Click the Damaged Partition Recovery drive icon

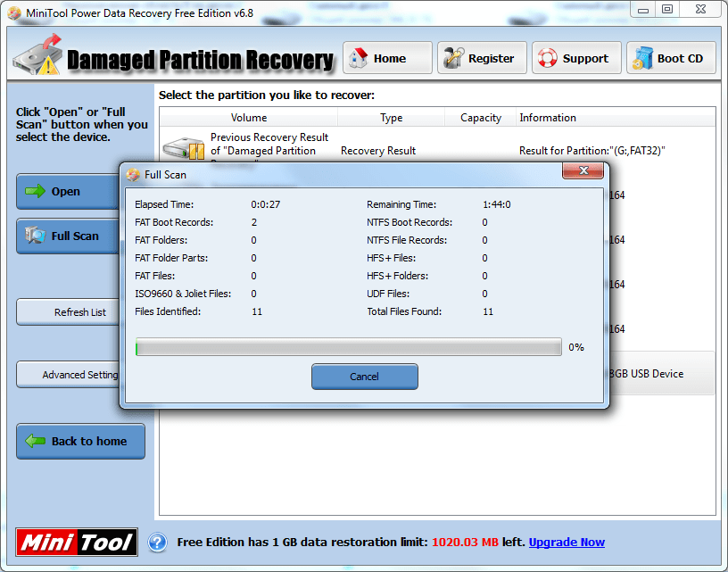[37, 55]
